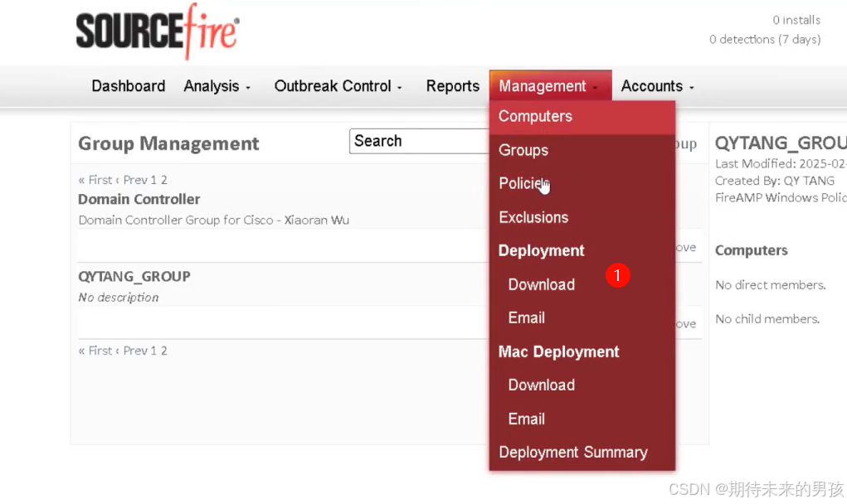This screenshot has height=504, width=847.
Task: Choose Email under Deployment
Action: 526,317
